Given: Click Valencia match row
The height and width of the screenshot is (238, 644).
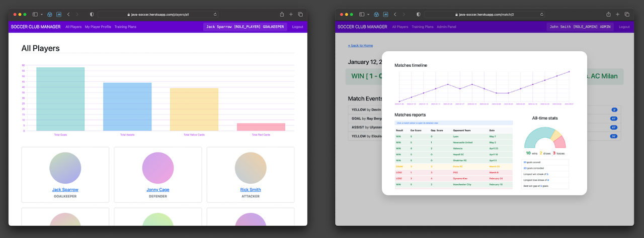Looking at the screenshot, I should click(453, 148).
